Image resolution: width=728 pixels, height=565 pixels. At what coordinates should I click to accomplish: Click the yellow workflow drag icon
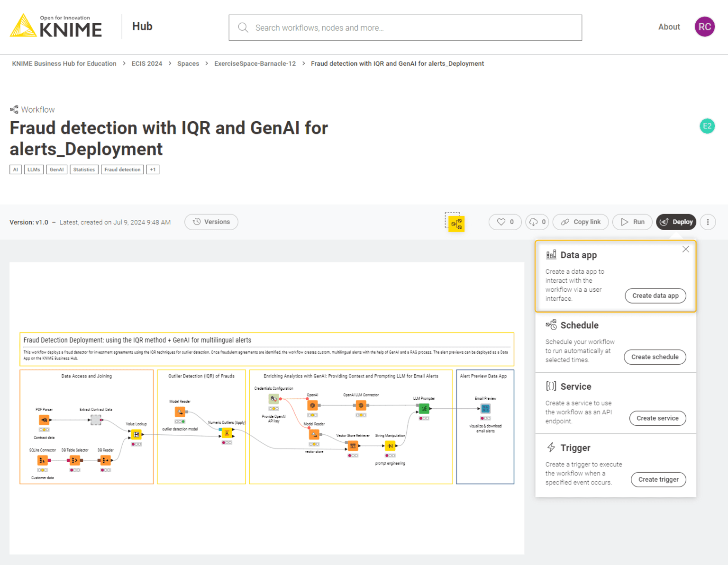(456, 224)
